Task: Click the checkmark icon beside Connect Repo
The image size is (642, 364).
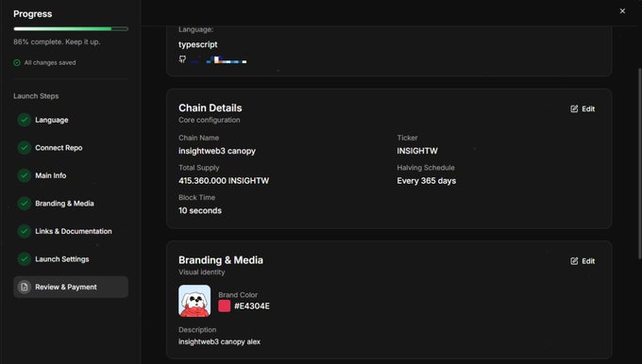Action: tap(25, 148)
